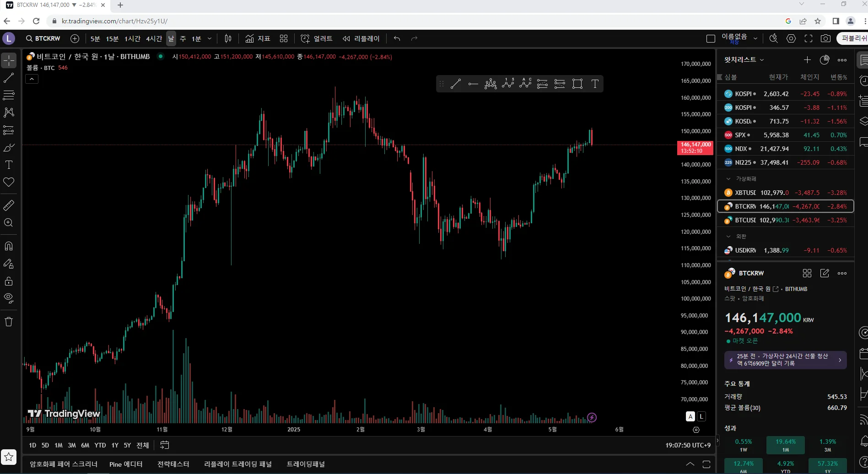Image resolution: width=868 pixels, height=474 pixels.
Task: Select the trend line drawing tool
Action: 9,78
